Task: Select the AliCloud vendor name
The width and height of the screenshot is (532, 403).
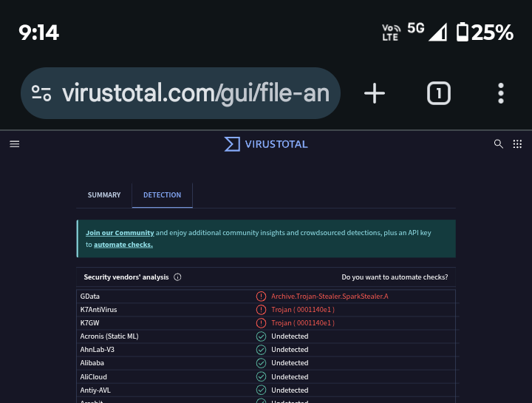Action: (93, 377)
